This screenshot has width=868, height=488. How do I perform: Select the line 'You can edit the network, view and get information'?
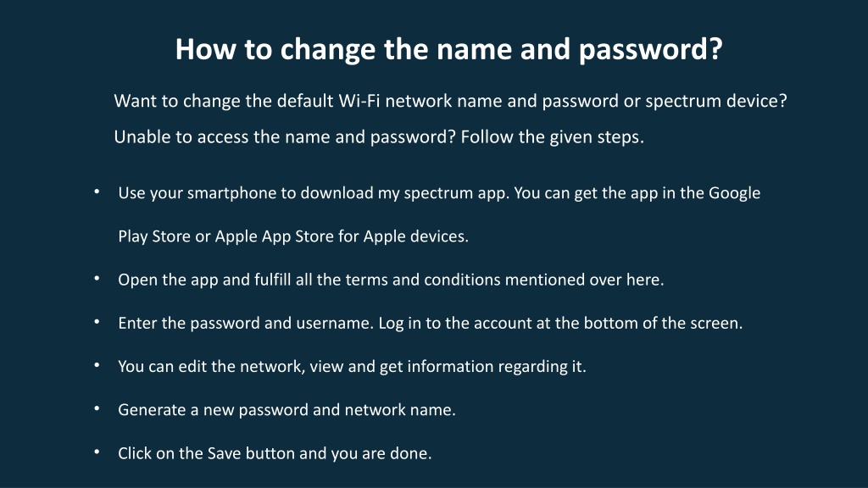click(x=352, y=367)
